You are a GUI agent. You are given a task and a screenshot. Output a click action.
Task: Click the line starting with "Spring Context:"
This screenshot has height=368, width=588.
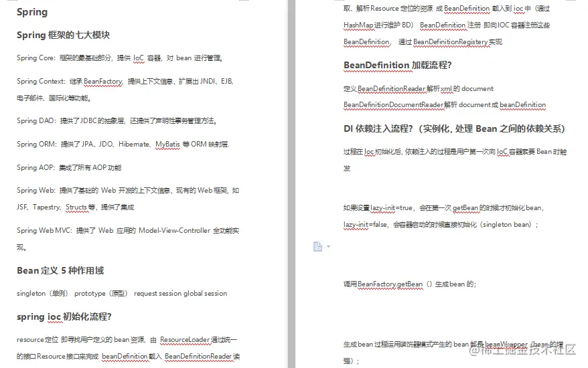tap(125, 82)
